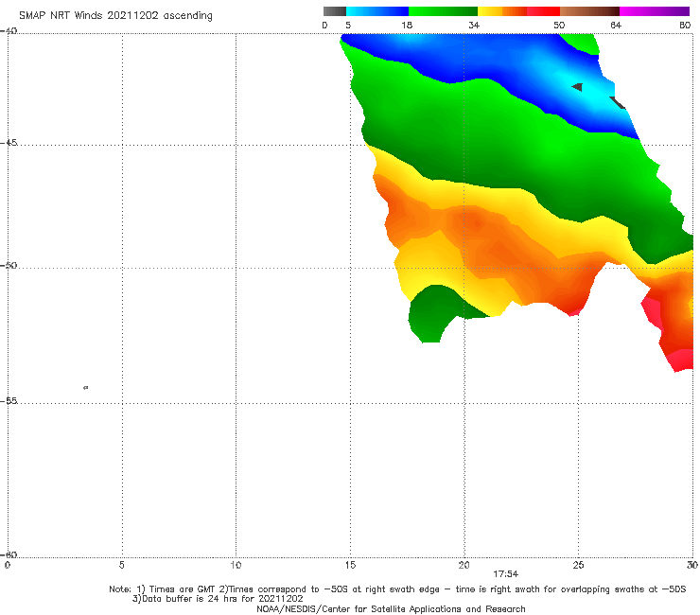Click the red high-wind patch near 29E, 53S
The height and width of the screenshot is (615, 700).
click(x=682, y=360)
